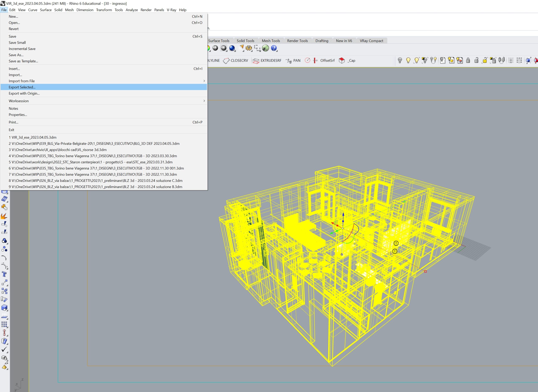
Task: Click the rectangular Array grid icon
Action: [x=4, y=324]
